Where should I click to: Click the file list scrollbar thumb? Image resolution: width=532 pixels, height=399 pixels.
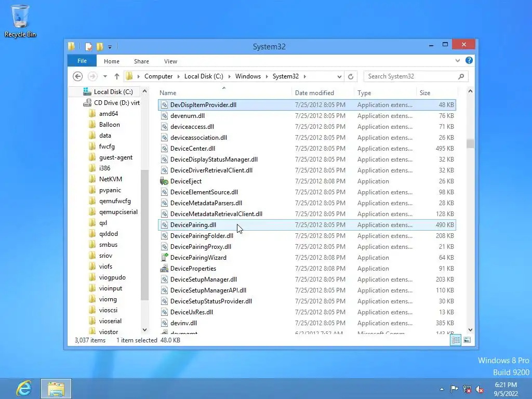pos(470,143)
